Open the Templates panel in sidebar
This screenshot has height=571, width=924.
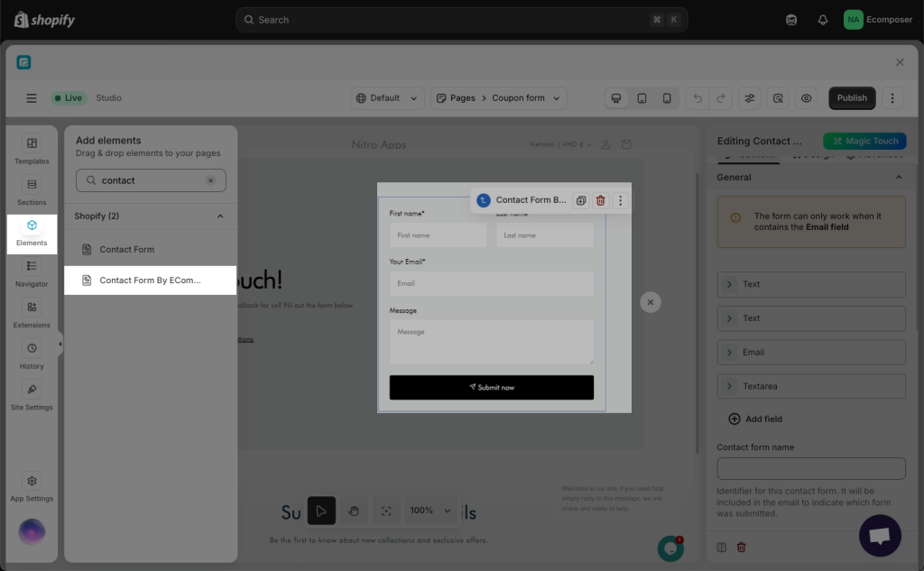32,150
